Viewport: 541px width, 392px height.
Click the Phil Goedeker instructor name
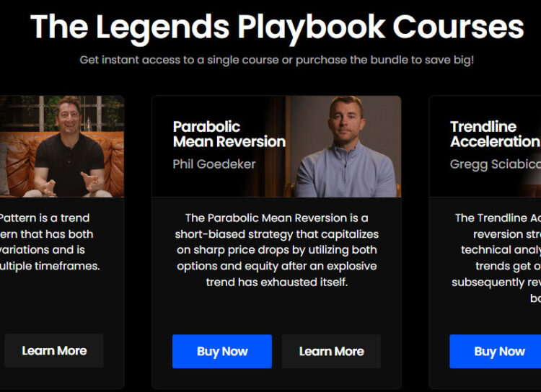pos(214,164)
